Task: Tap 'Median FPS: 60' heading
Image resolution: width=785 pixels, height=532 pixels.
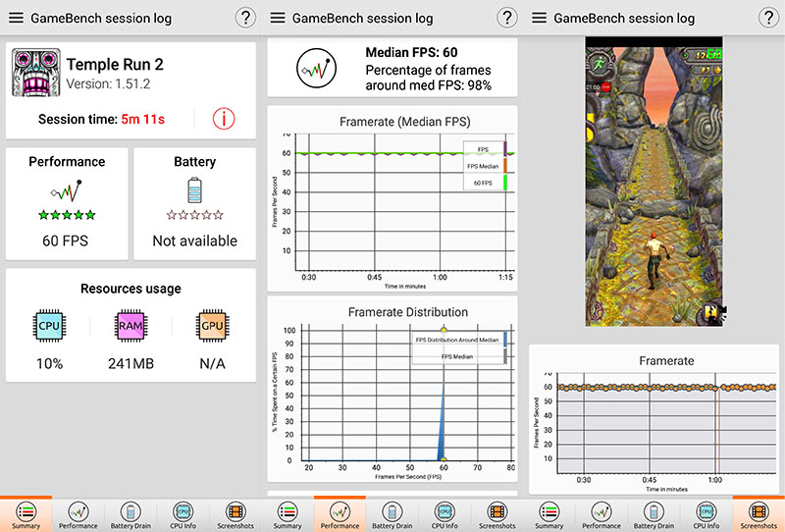Action: point(411,52)
